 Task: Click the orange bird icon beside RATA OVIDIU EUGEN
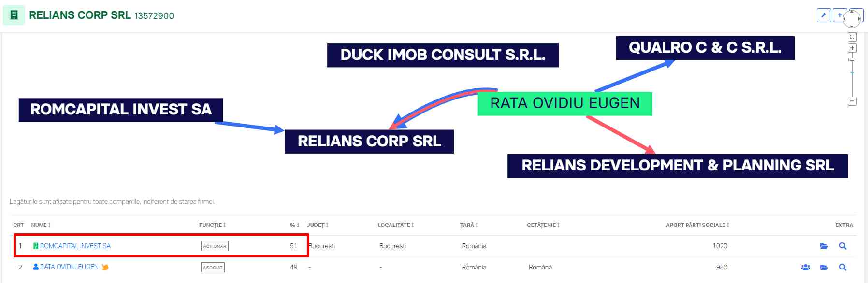pyautogui.click(x=105, y=267)
